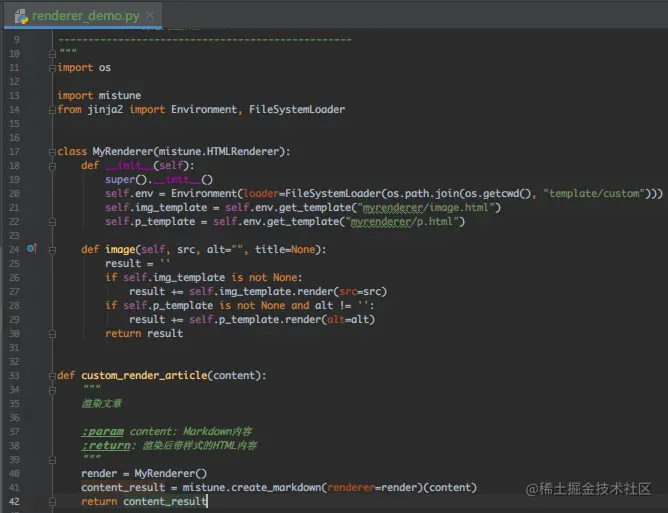Viewport: 668px width, 513px height.
Task: Click ':param' tag in the docstring
Action: pyautogui.click(x=102, y=432)
